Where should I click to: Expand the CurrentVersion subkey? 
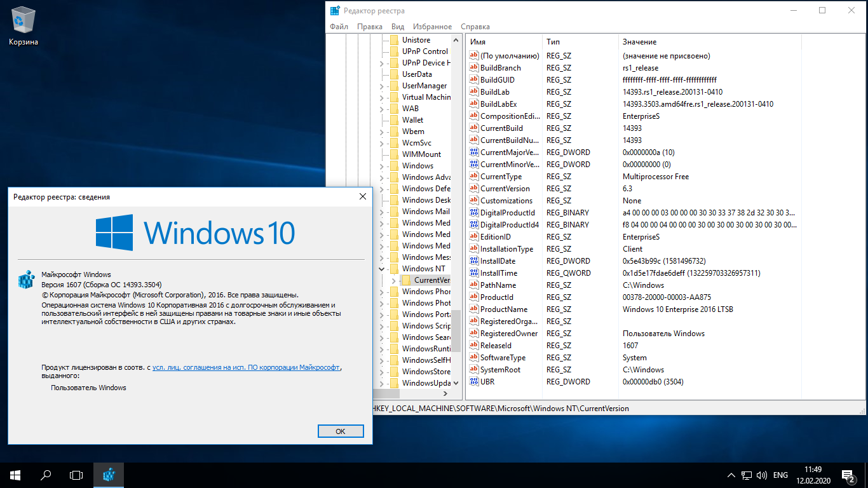(394, 280)
